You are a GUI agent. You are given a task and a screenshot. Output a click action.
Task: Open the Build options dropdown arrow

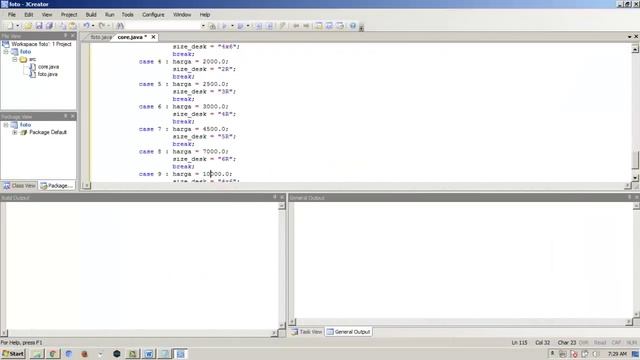[248, 26]
